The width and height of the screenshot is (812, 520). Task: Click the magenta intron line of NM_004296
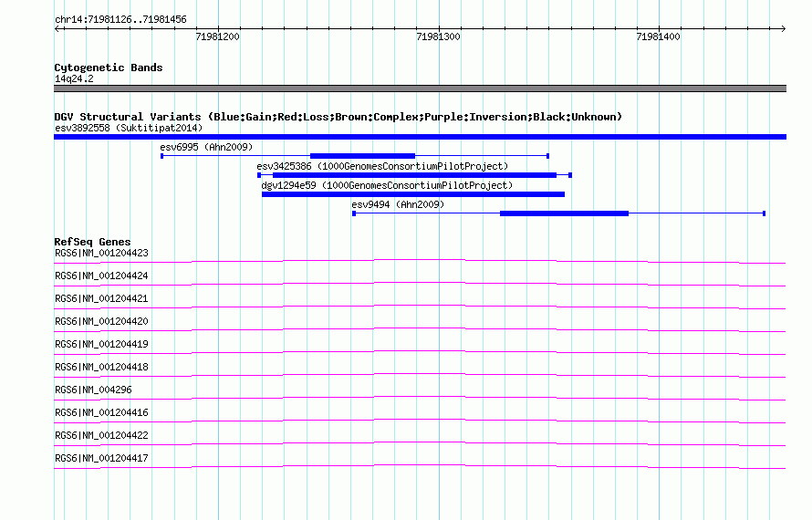(420, 397)
